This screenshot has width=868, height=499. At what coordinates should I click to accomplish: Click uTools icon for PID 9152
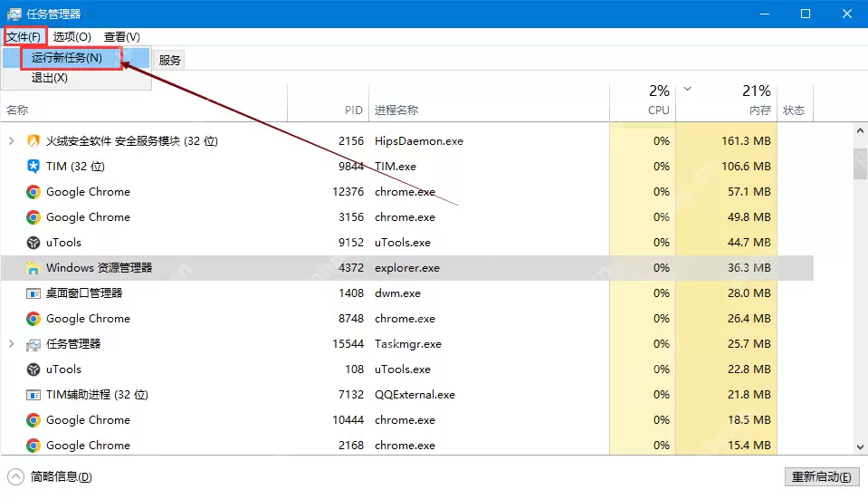pos(33,243)
